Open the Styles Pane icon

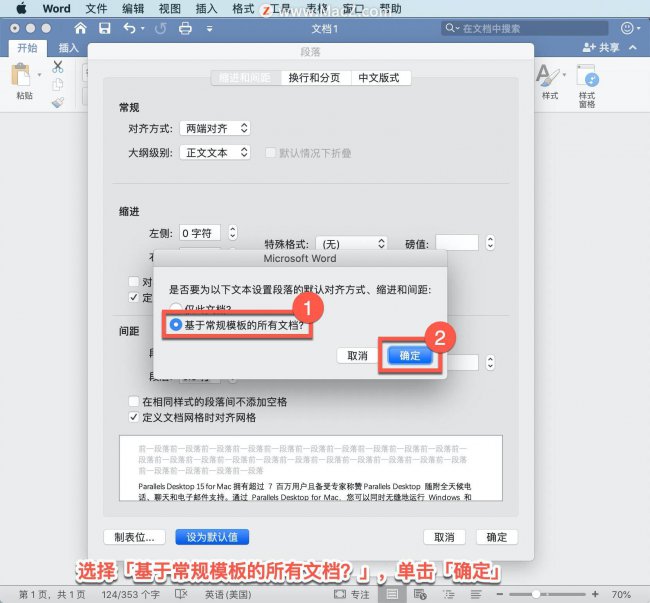(x=587, y=75)
